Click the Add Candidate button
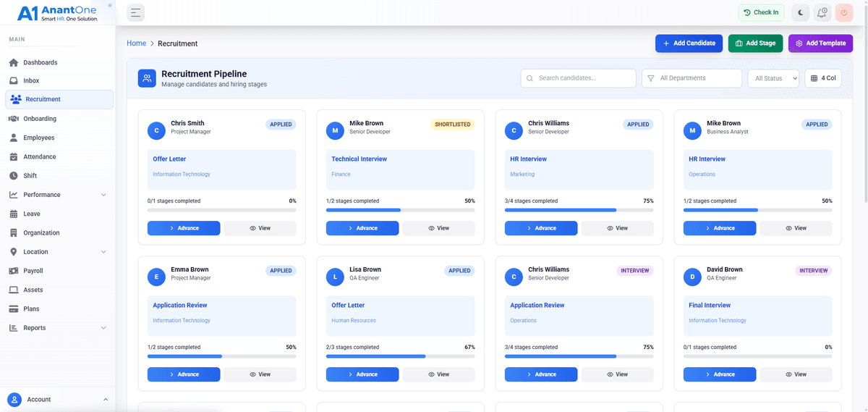Screen dimensions: 868x412 point(689,43)
